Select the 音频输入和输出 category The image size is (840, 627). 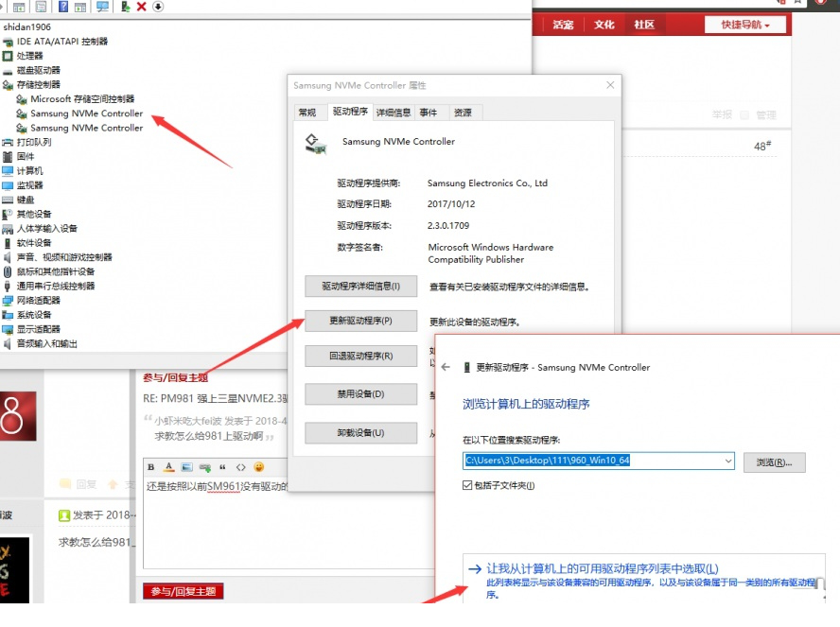coord(46,343)
